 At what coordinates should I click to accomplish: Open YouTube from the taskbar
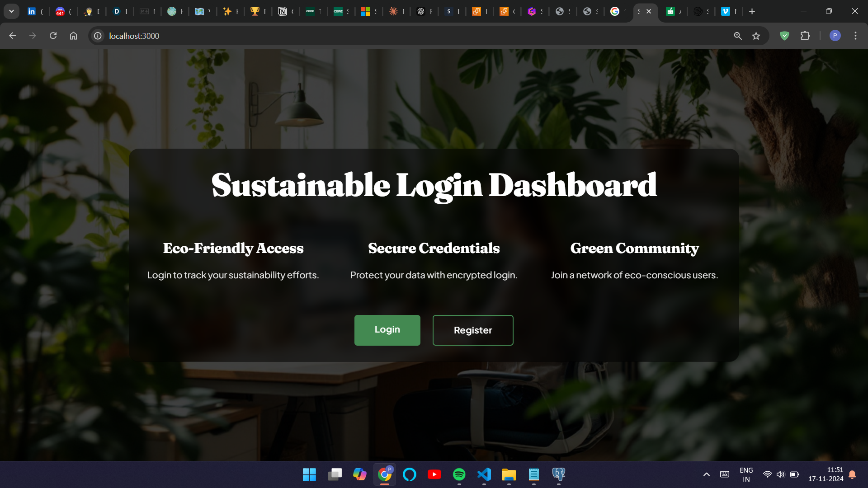(434, 474)
